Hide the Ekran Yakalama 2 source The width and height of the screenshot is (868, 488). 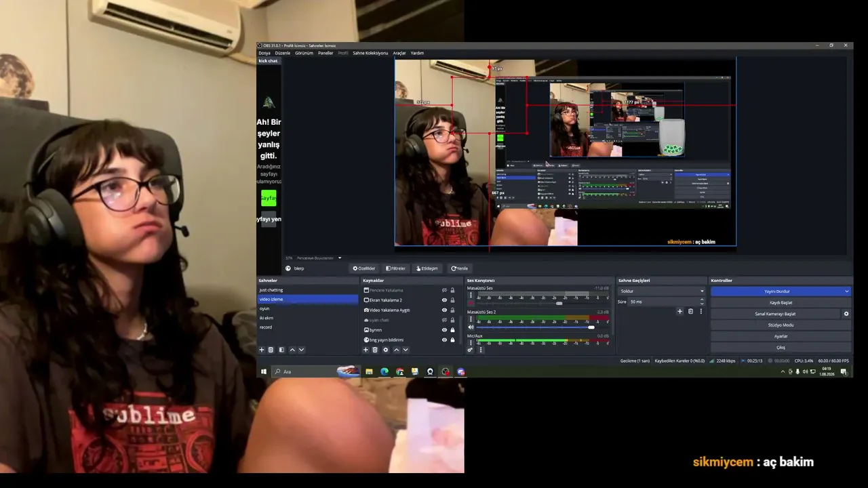point(444,300)
